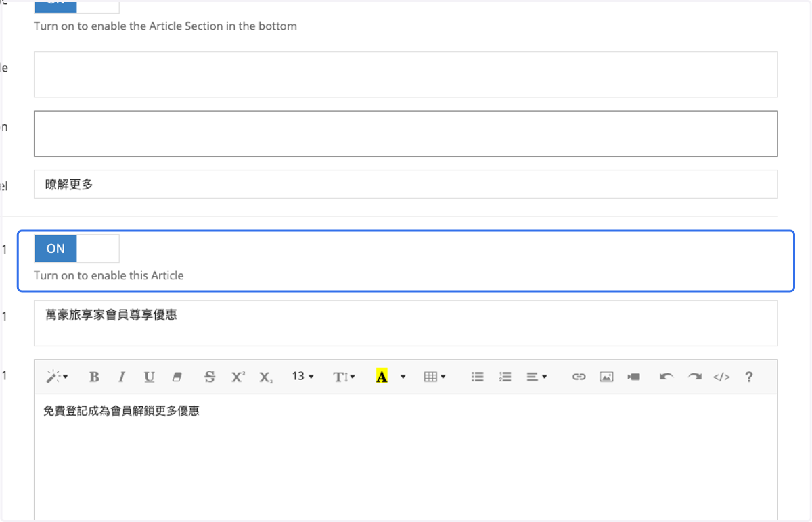The width and height of the screenshot is (812, 522).
Task: Insert a video with video icon
Action: pos(634,377)
